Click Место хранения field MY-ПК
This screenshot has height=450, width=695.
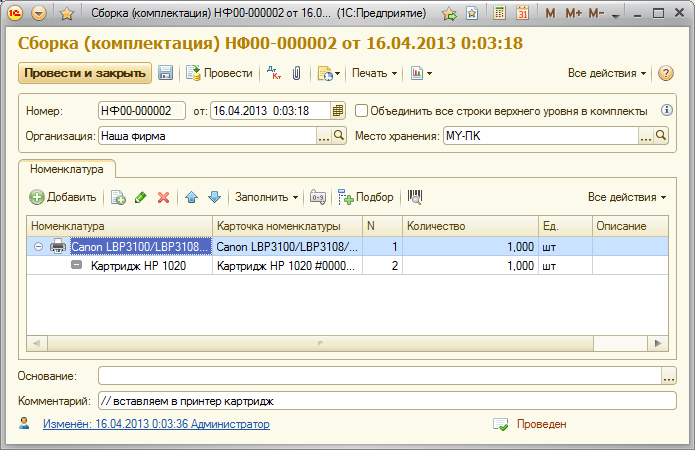(x=541, y=136)
